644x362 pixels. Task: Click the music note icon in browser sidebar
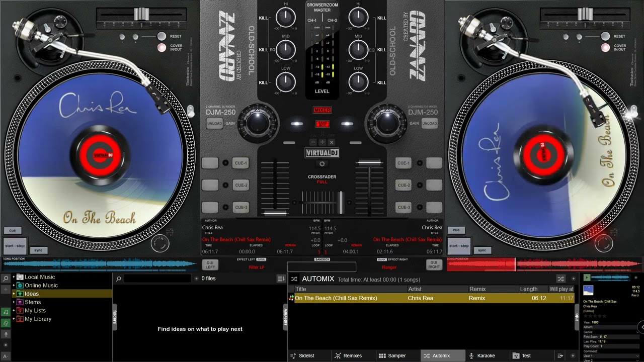(6, 312)
